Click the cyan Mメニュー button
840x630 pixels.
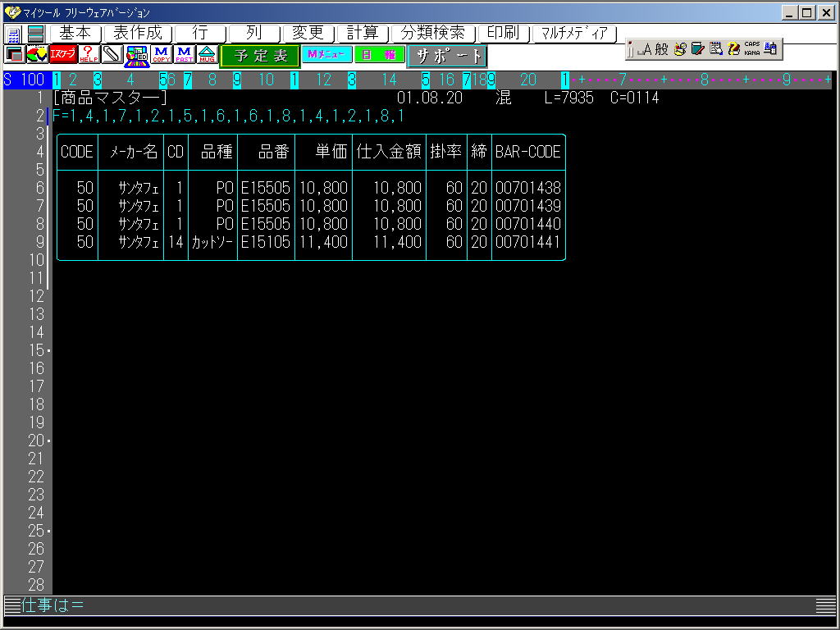tap(326, 54)
